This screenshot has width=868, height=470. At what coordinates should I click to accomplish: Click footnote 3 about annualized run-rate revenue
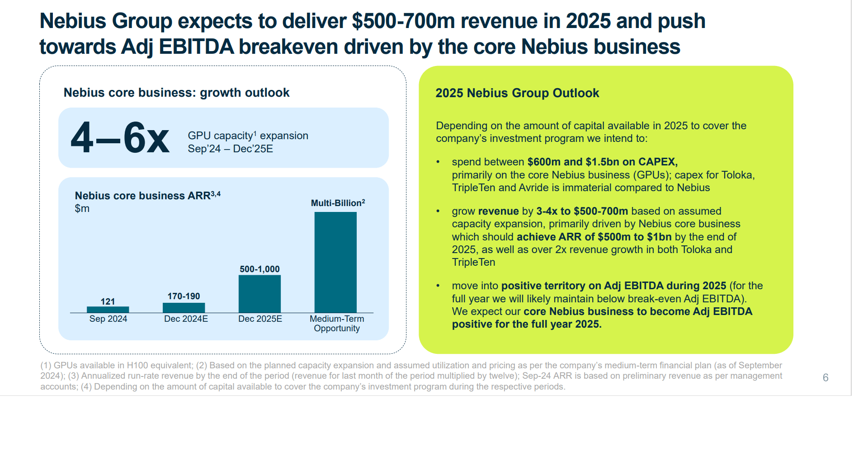[x=181, y=376]
